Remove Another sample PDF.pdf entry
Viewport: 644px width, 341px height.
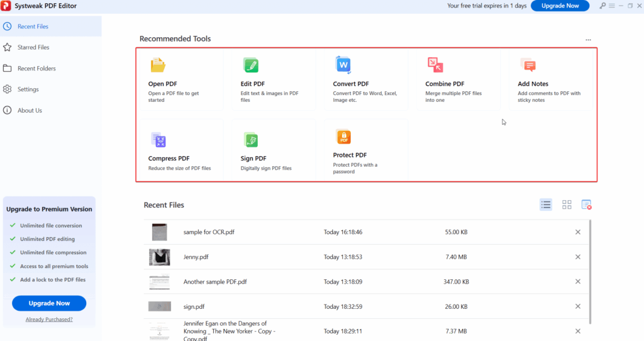click(578, 281)
